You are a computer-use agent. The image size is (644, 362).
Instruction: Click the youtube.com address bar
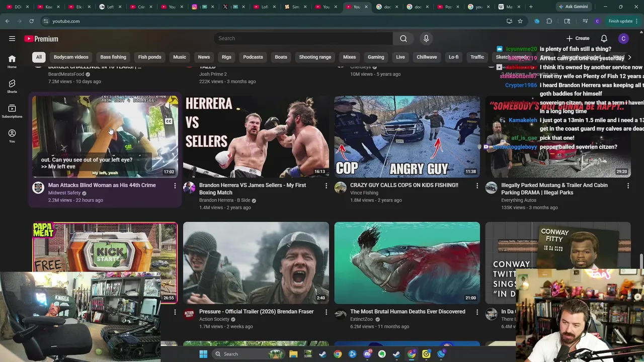272,21
